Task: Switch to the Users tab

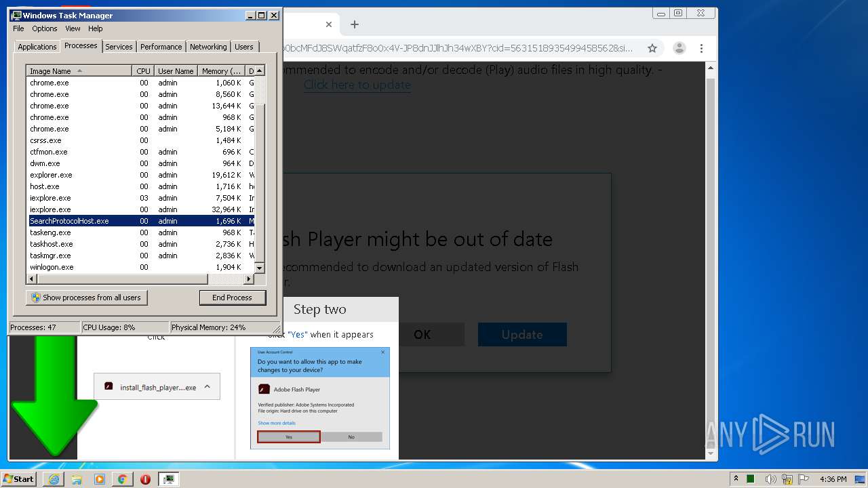Action: [244, 47]
